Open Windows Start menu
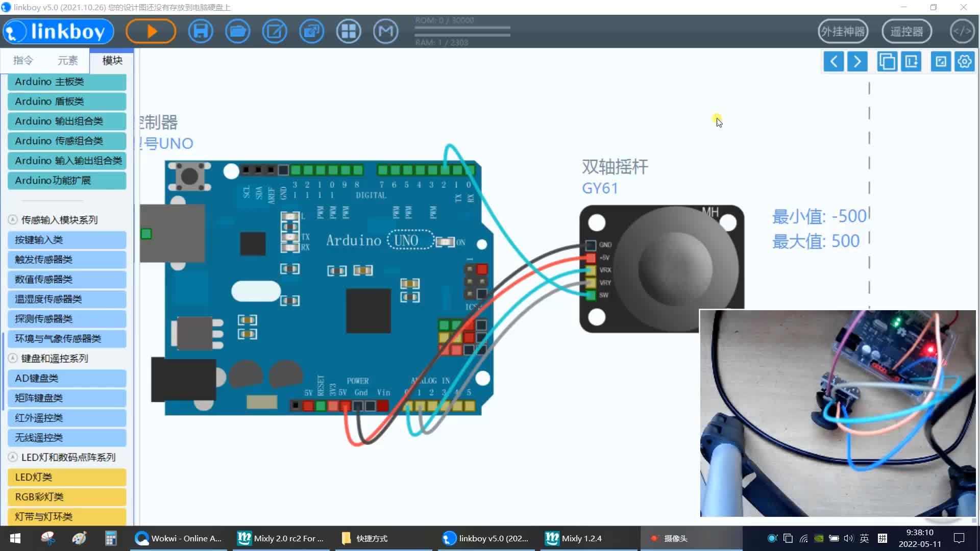This screenshot has width=980, height=551. pos(15,538)
